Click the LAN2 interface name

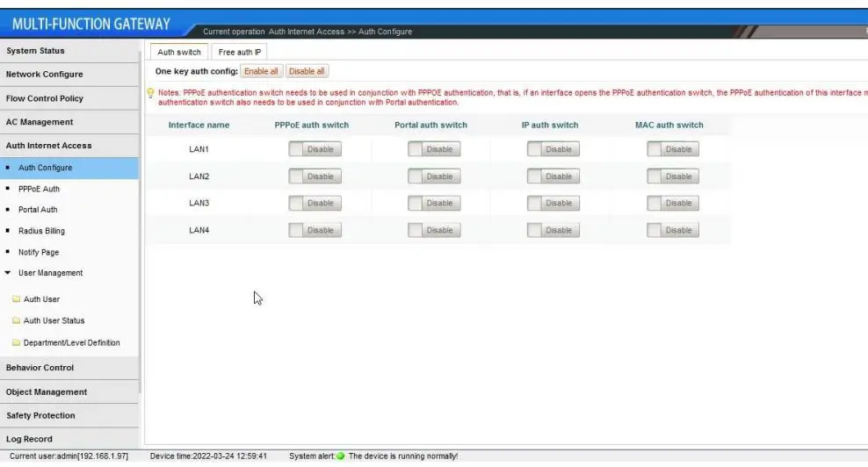(199, 176)
